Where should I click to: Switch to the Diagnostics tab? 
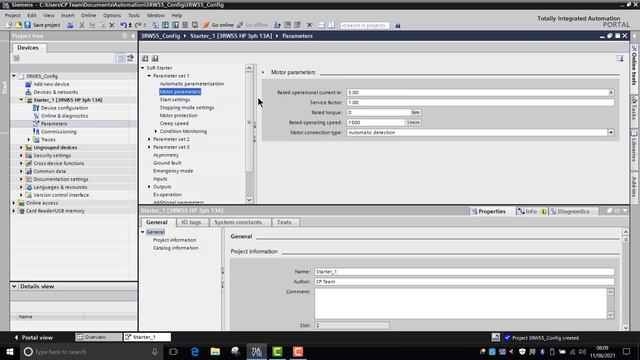click(x=570, y=211)
